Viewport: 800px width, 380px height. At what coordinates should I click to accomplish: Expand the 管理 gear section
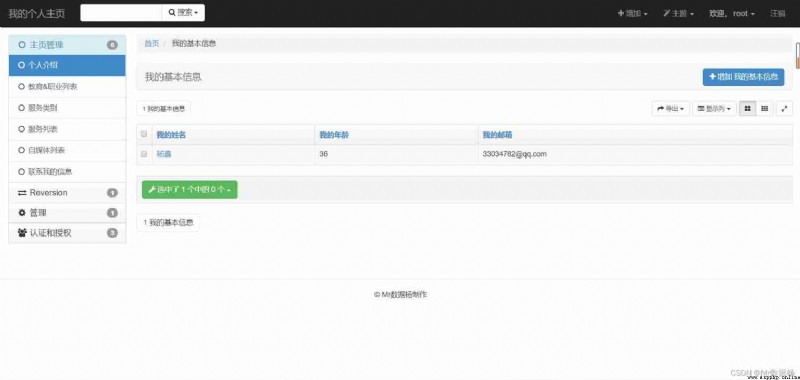tap(67, 213)
